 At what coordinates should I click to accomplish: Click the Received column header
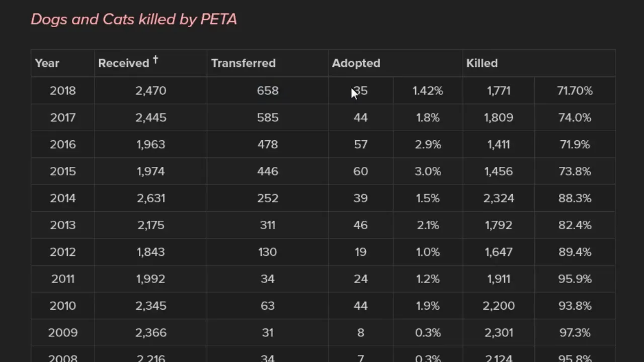pos(124,63)
